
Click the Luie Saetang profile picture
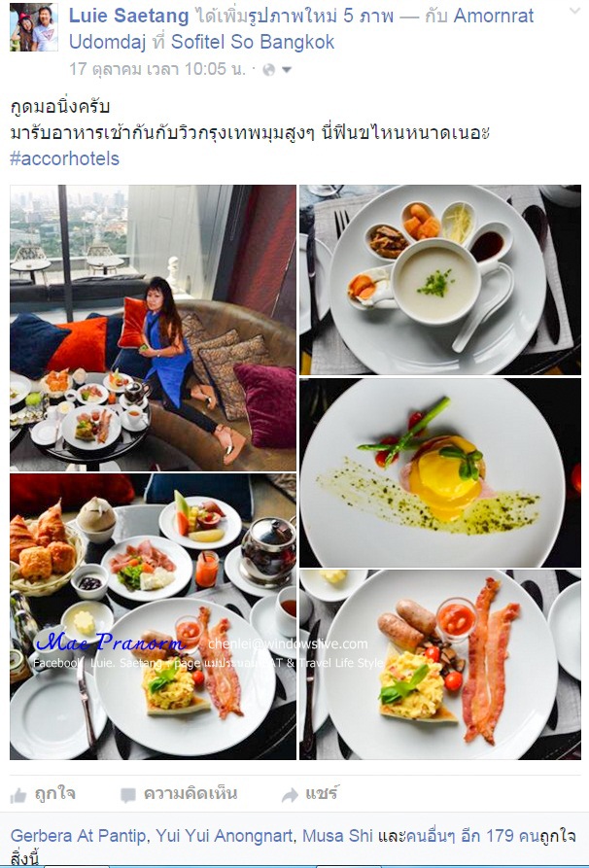[x=34, y=27]
